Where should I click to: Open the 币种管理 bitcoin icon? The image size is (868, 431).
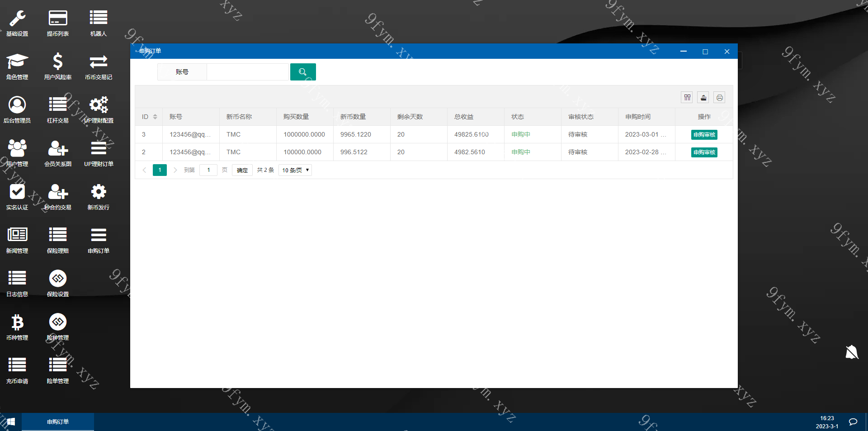click(x=17, y=322)
